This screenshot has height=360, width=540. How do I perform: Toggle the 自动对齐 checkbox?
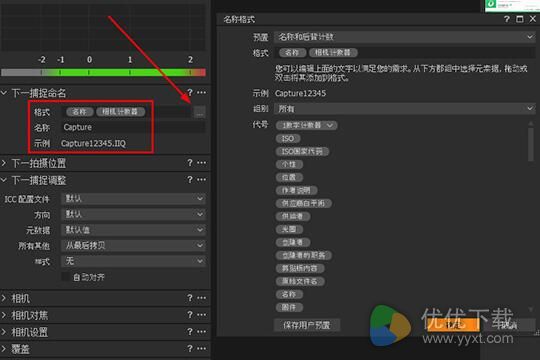(65, 277)
